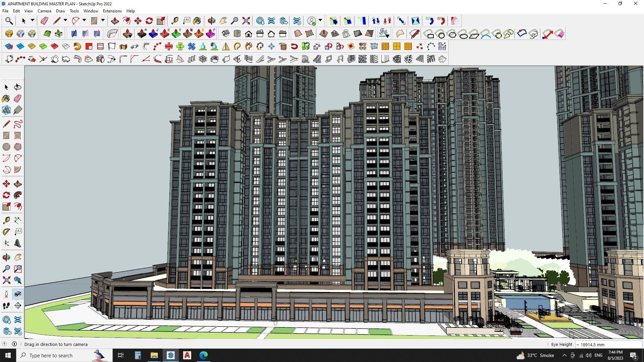The height and width of the screenshot is (362, 644).
Task: Open the Tools menu
Action: pos(74,11)
